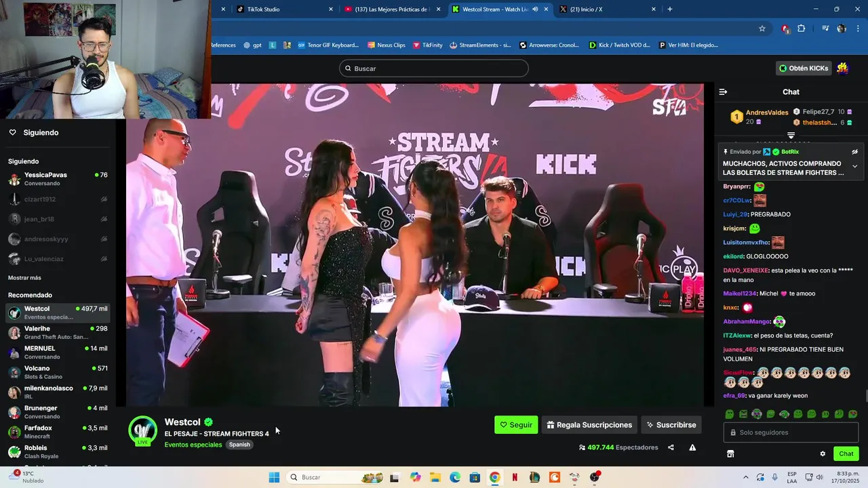Share the stream via share icon

671,447
